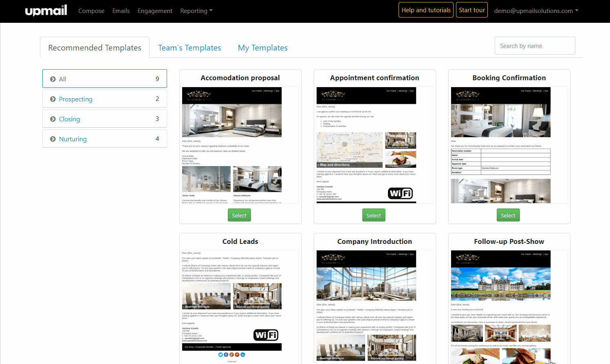Image resolution: width=610 pixels, height=364 pixels.
Task: Click the Company Introduction preview image
Action: coord(374,307)
